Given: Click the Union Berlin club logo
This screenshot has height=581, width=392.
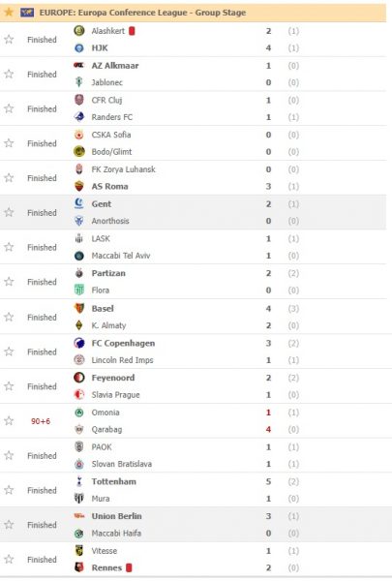Looking at the screenshot, I should (79, 516).
